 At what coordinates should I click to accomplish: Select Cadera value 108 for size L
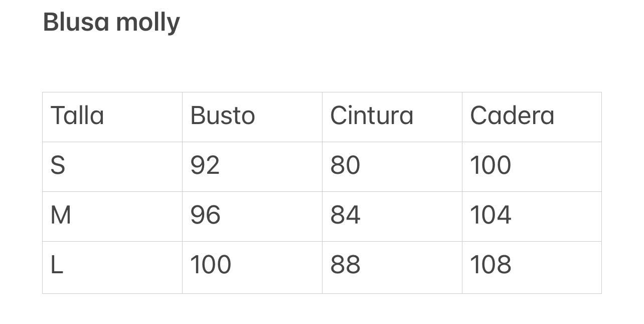491,265
